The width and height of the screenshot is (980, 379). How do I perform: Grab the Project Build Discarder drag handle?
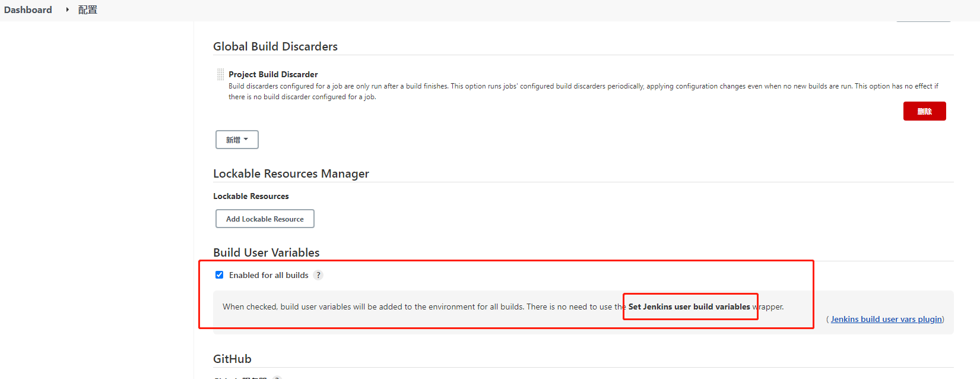[220, 74]
